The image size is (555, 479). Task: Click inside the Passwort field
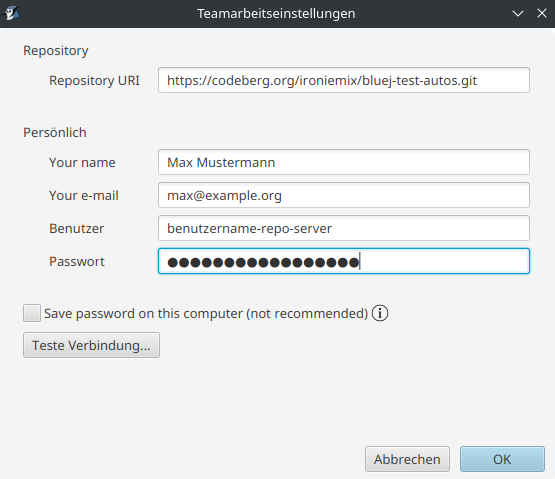(344, 261)
